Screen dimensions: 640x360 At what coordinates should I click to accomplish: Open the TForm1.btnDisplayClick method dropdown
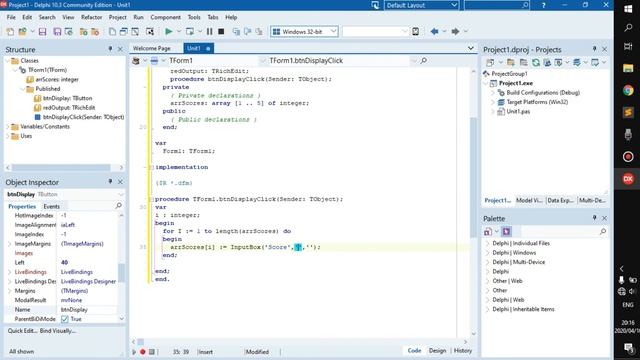coord(414,60)
